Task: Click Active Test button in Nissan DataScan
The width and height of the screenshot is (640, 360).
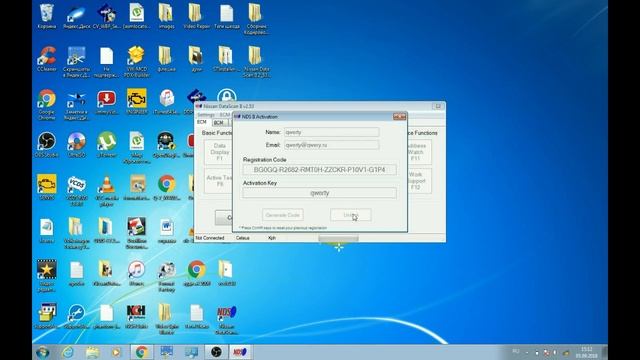Action: 219,181
